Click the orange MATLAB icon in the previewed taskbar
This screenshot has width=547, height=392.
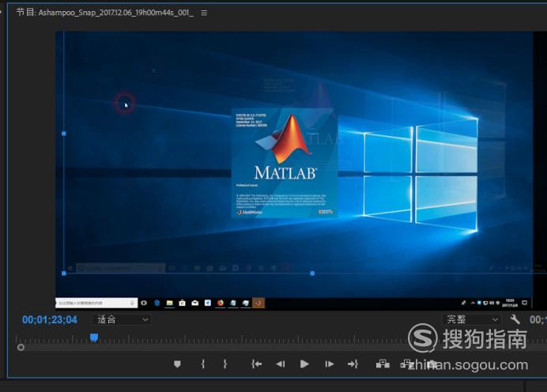(258, 303)
